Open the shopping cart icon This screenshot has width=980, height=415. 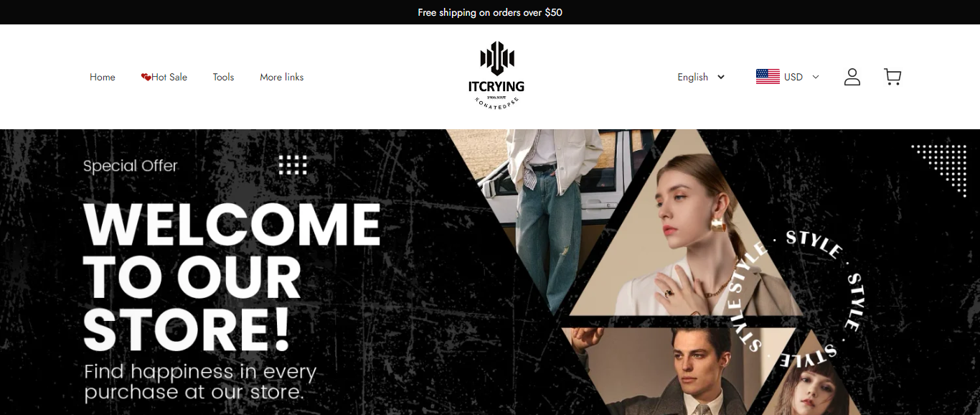coord(892,77)
